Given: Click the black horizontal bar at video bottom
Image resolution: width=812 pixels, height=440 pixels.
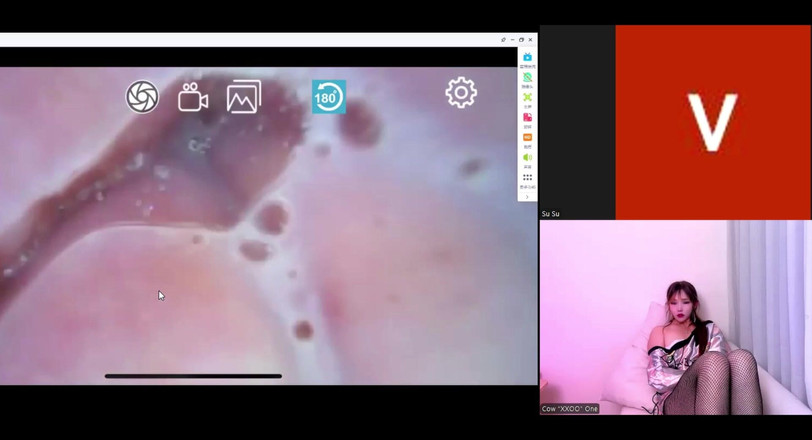Looking at the screenshot, I should click(x=193, y=376).
